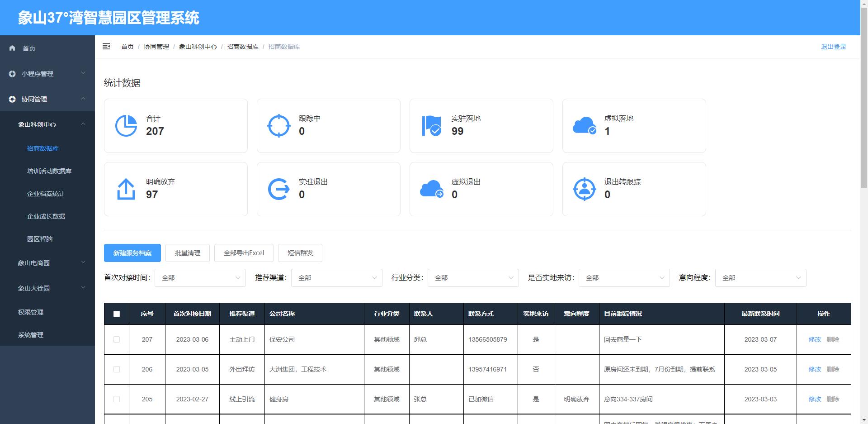Click the sidebar collapse hamburger icon
This screenshot has height=424, width=868.
coord(106,46)
